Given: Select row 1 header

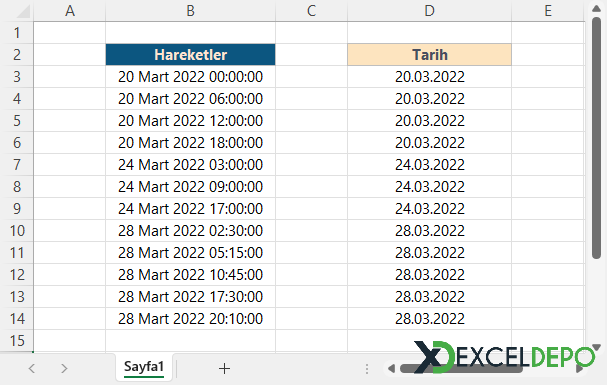Looking at the screenshot, I should point(17,33).
